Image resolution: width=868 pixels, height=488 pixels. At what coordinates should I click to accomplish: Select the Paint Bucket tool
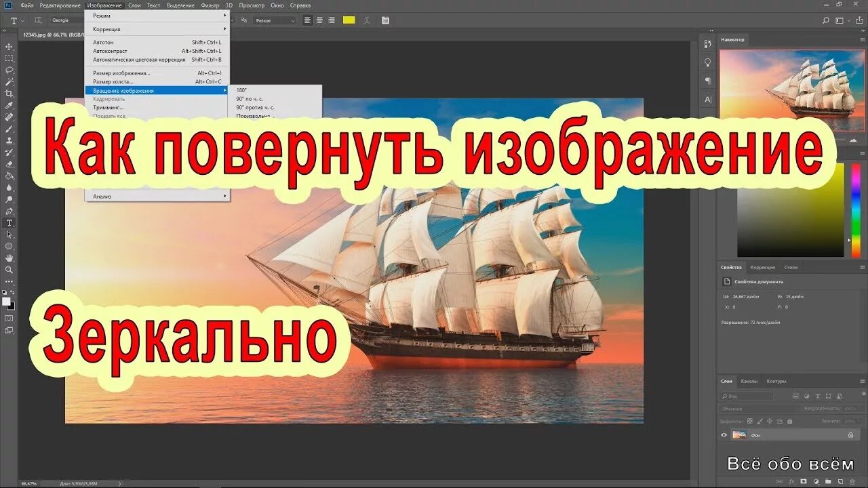pyautogui.click(x=9, y=176)
